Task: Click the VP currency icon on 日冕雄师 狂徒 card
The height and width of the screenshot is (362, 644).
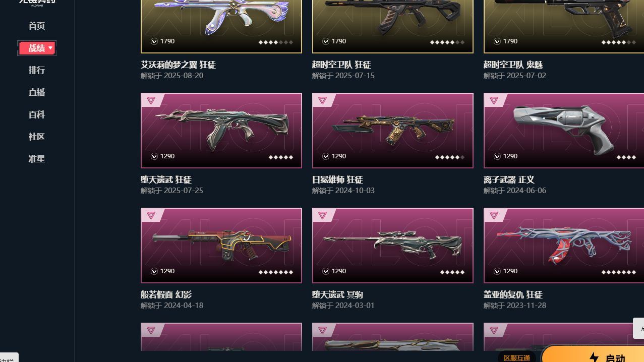Action: (326, 156)
